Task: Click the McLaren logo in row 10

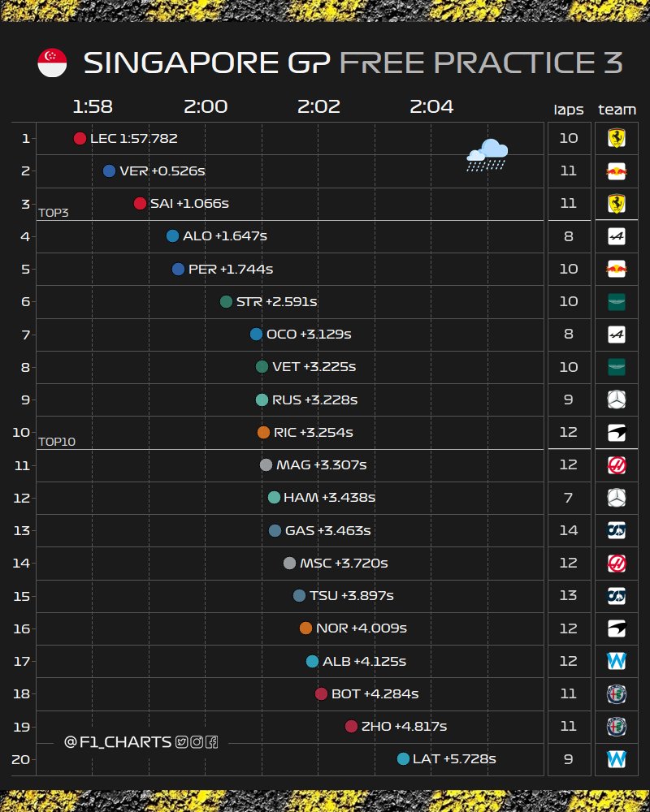Action: click(617, 432)
